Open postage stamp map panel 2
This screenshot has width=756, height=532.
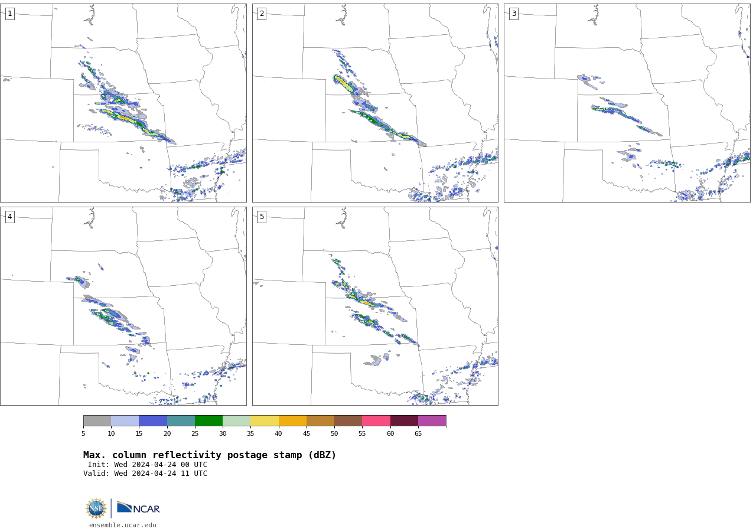pyautogui.click(x=375, y=103)
